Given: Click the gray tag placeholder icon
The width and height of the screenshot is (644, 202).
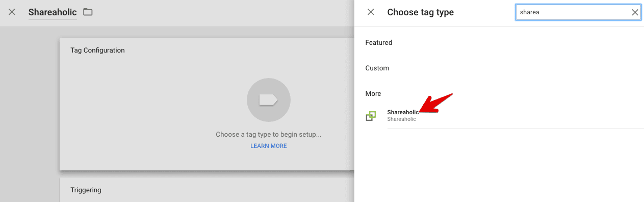Looking at the screenshot, I should tap(269, 99).
